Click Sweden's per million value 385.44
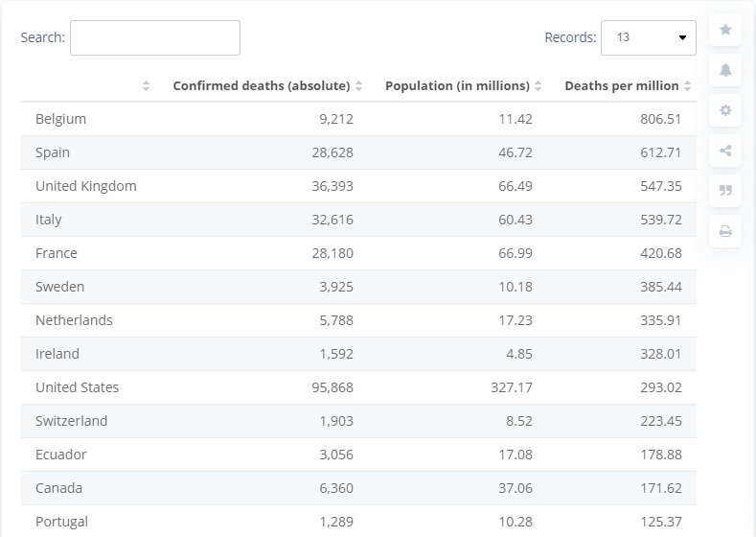756x537 pixels. point(660,287)
